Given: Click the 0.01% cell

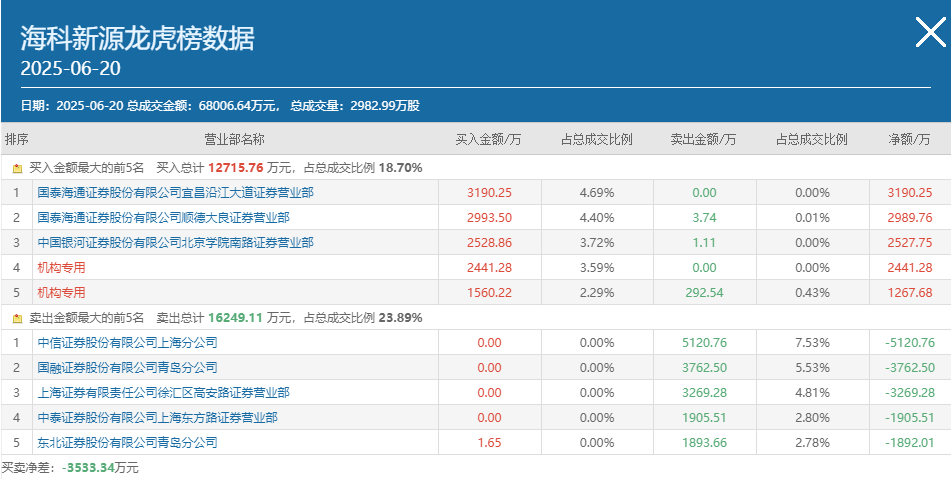Looking at the screenshot, I should click(812, 218).
